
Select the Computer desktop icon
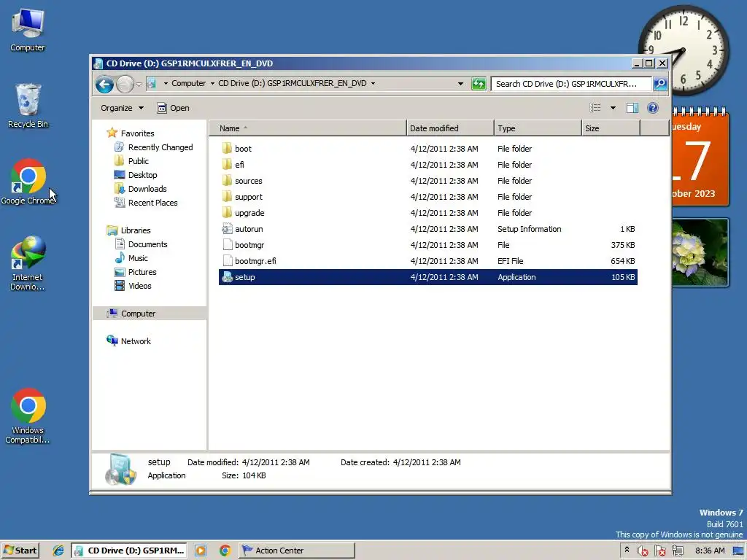pos(28,30)
